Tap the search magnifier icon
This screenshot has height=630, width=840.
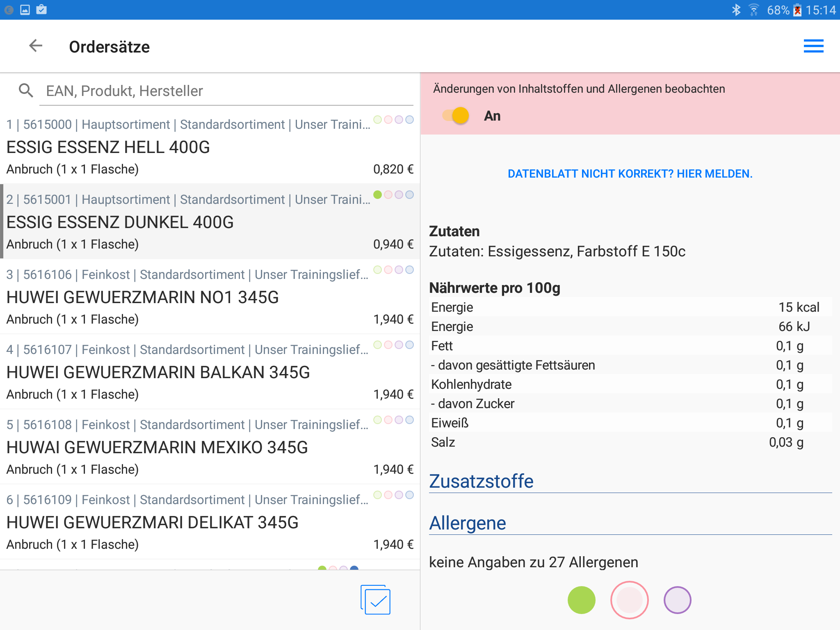click(26, 91)
